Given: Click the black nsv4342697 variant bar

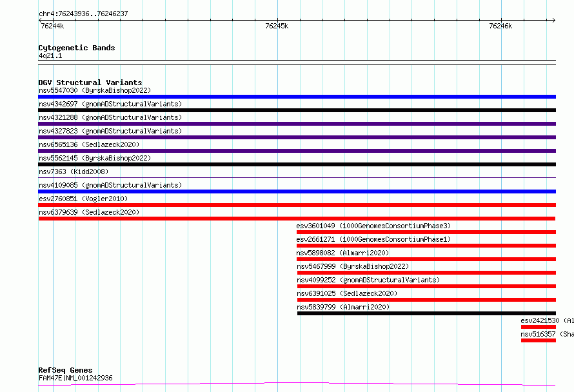Looking at the screenshot, I should coord(297,110).
